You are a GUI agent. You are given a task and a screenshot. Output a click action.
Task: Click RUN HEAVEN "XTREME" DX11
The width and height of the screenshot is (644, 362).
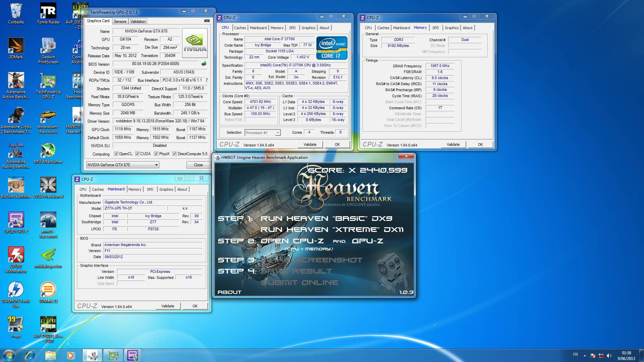[x=332, y=230]
